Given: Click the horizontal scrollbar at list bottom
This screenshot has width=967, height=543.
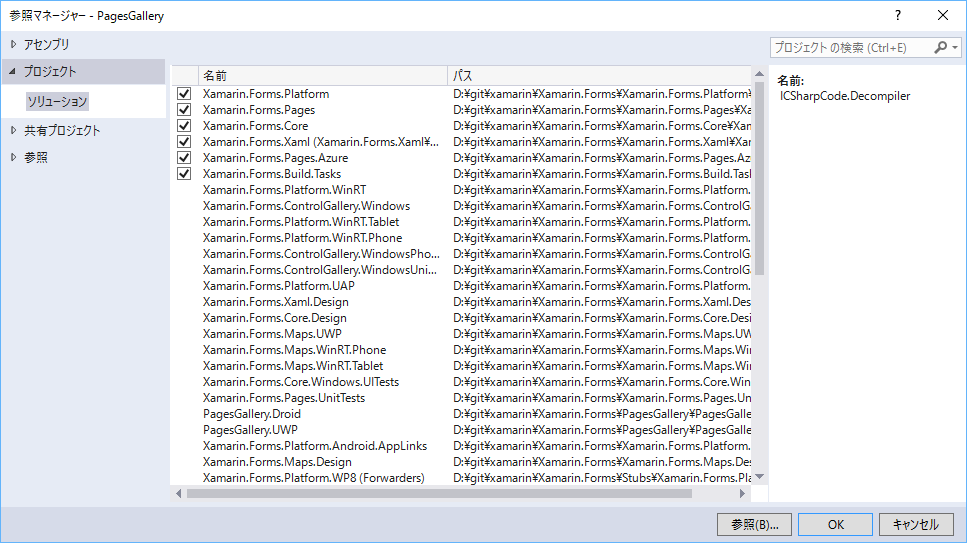Looking at the screenshot, I should (440, 493).
